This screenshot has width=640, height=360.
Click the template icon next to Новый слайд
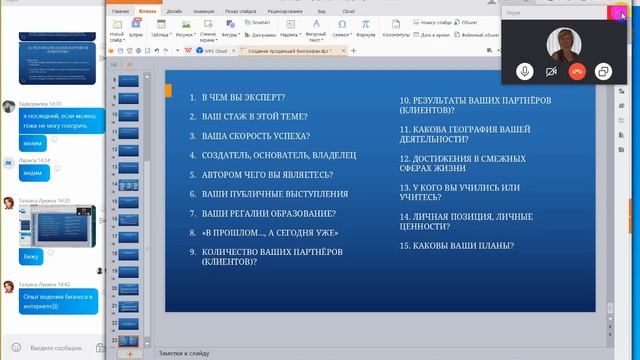coord(136,29)
